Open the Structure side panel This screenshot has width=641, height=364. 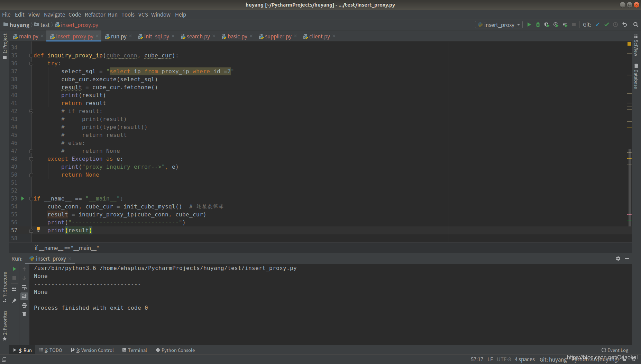click(5, 287)
